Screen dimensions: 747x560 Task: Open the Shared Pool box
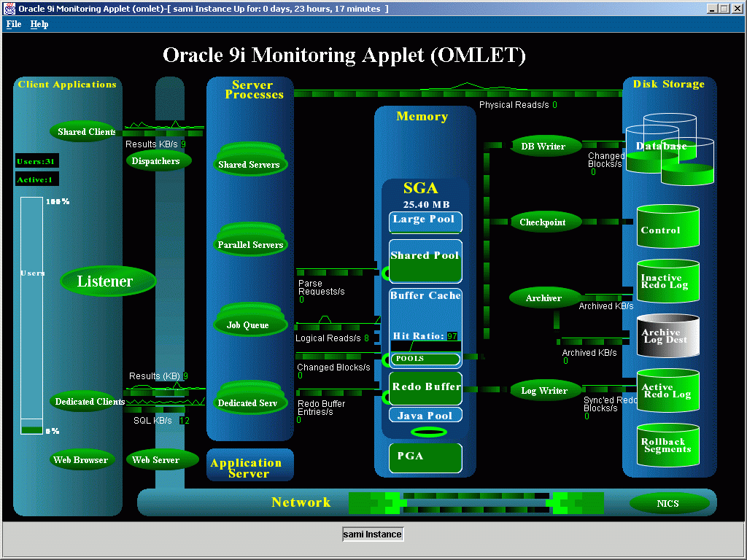tap(425, 262)
